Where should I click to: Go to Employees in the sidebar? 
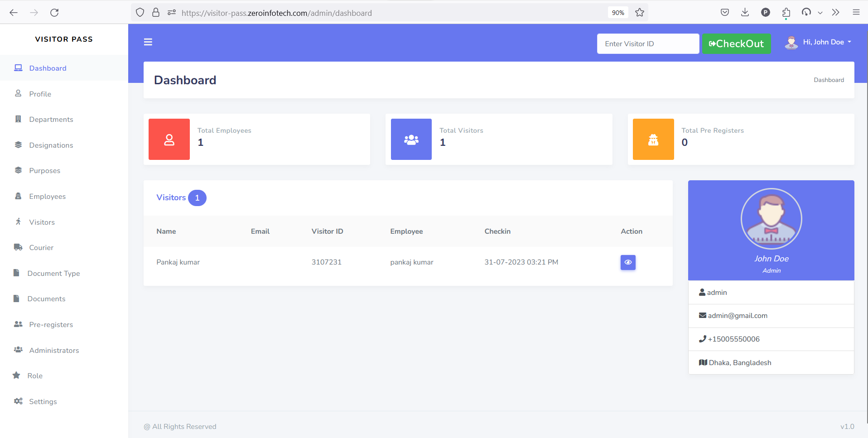tap(47, 197)
